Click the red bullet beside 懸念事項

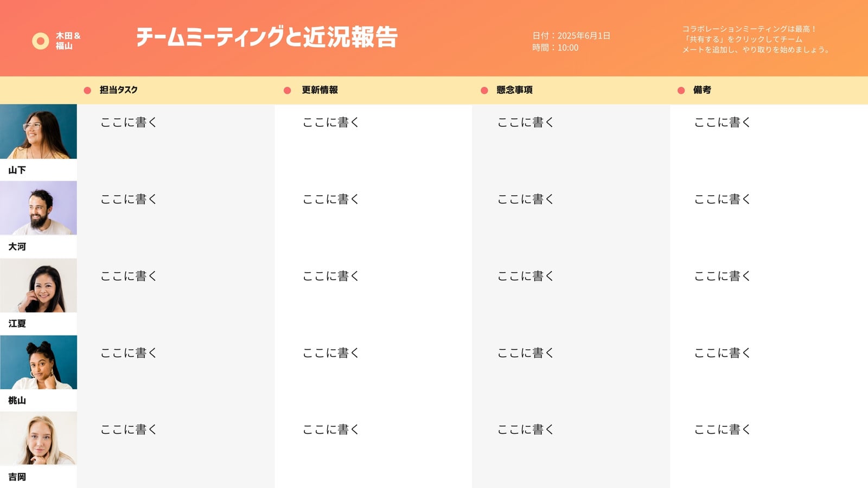[484, 91]
